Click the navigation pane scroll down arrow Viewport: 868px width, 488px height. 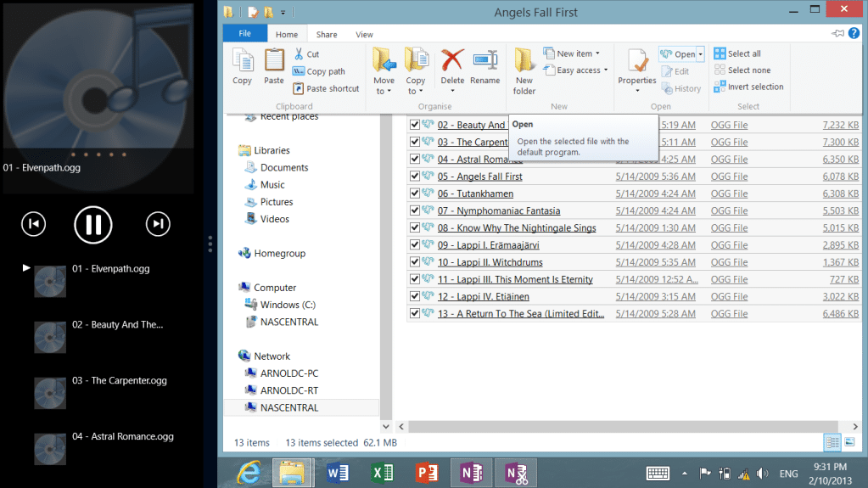(x=386, y=427)
